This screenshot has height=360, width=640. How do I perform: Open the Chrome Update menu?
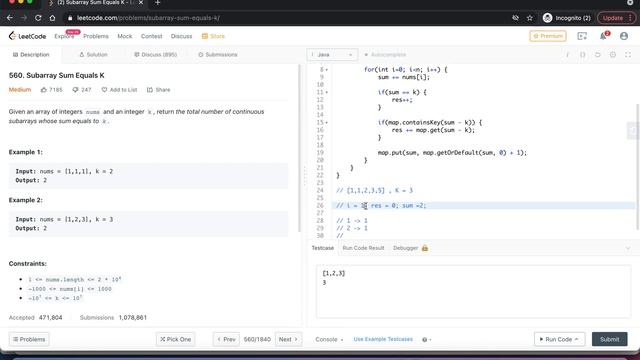click(x=617, y=18)
